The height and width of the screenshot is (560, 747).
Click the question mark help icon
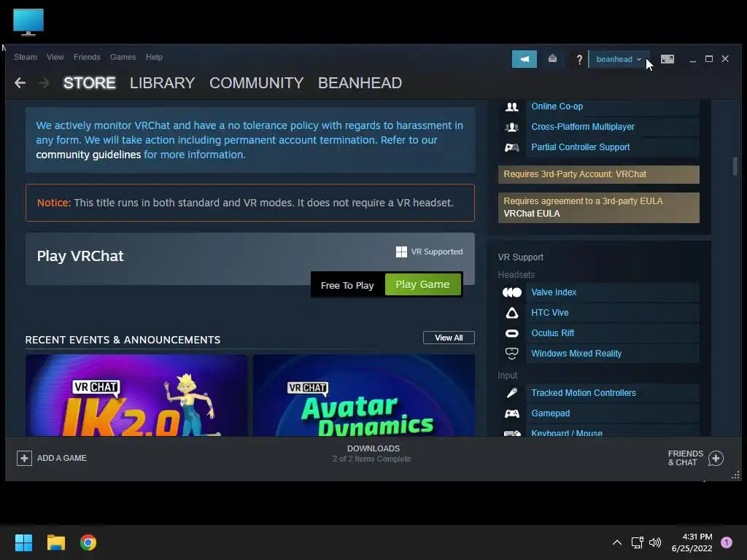click(x=578, y=60)
